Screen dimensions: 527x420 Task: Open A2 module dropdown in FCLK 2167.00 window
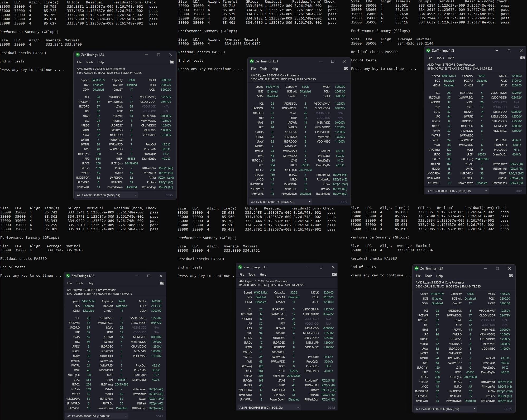tap(298, 408)
